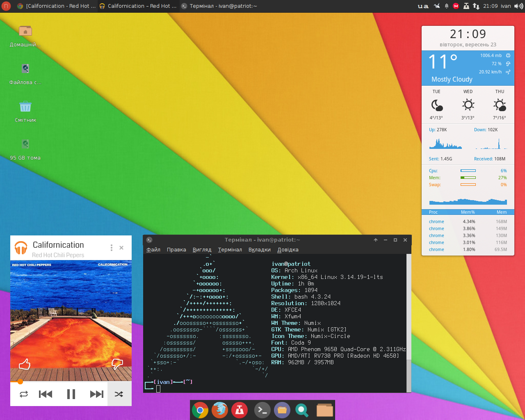
Task: Open the three-dot menu in music player
Action: pyautogui.click(x=111, y=248)
